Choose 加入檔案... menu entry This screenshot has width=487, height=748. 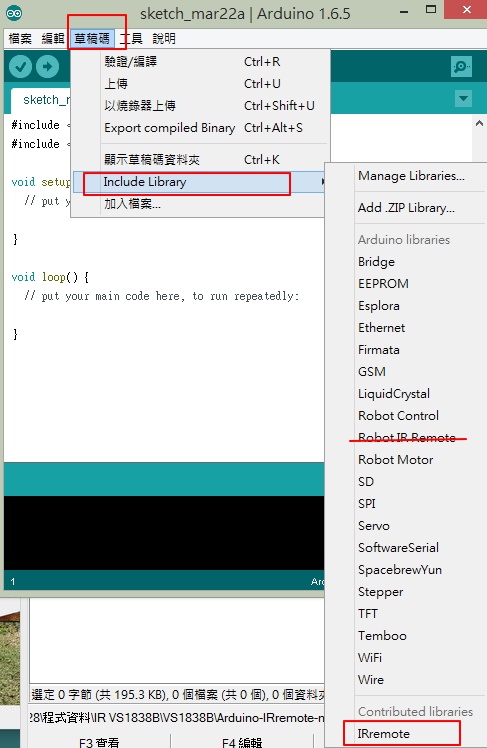coord(200,204)
